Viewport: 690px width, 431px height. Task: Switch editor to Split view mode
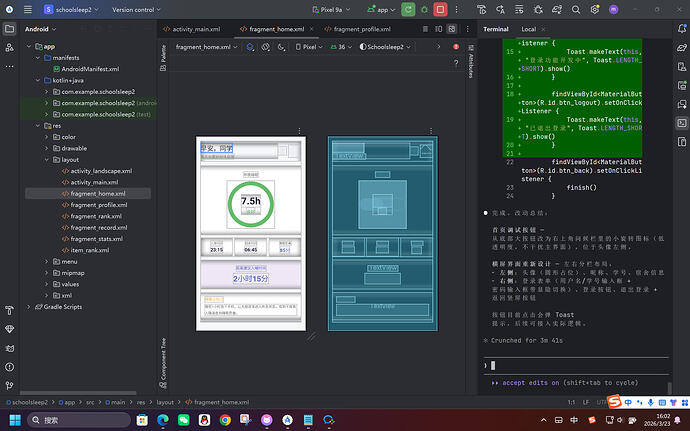[x=439, y=29]
